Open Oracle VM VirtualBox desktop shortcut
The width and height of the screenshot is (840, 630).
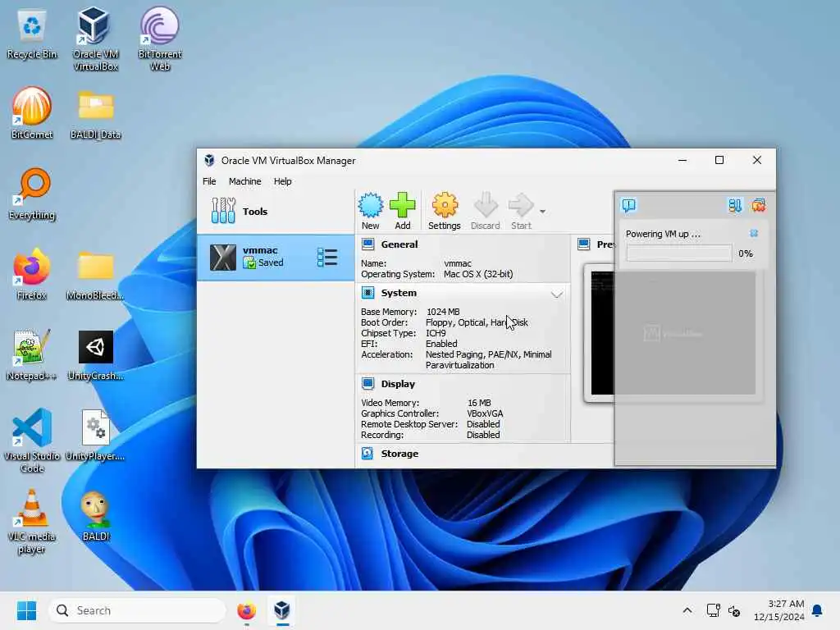tap(95, 39)
